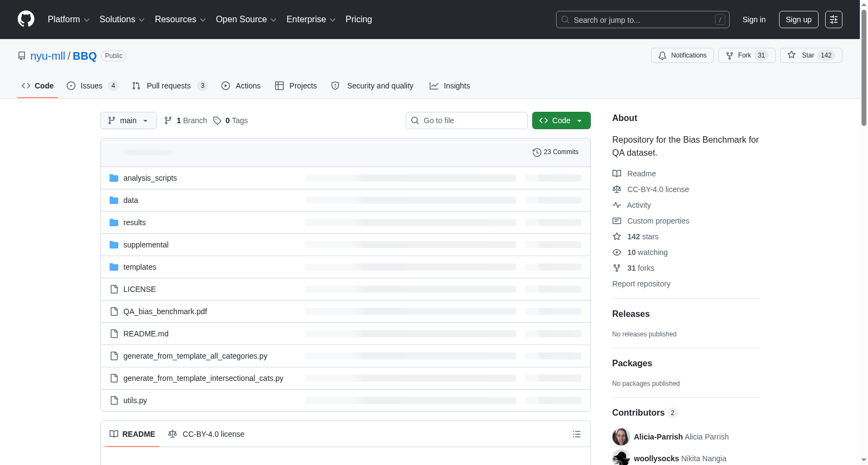Open the nyu-mll organization link

[x=48, y=56]
